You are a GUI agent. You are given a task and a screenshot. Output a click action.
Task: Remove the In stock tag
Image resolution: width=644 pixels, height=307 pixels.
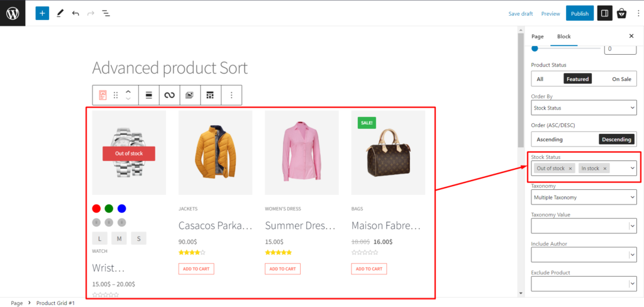604,169
